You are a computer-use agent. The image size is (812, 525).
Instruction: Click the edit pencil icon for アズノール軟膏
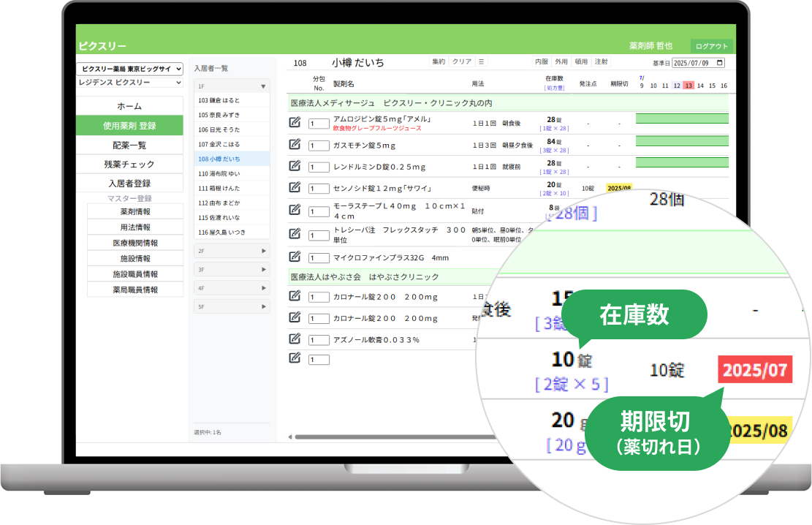(295, 337)
